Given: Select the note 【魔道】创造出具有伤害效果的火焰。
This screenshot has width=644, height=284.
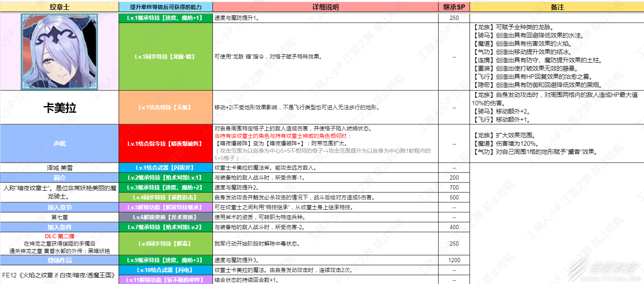Looking at the screenshot, I should click(522, 44).
